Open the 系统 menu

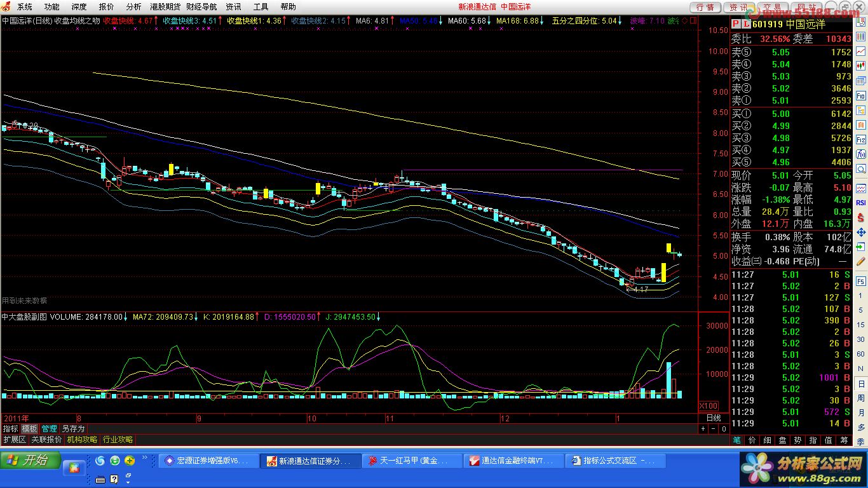tap(25, 6)
